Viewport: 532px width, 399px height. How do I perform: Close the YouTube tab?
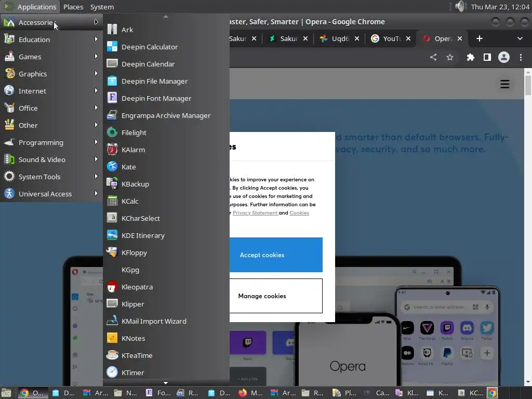[408, 38]
